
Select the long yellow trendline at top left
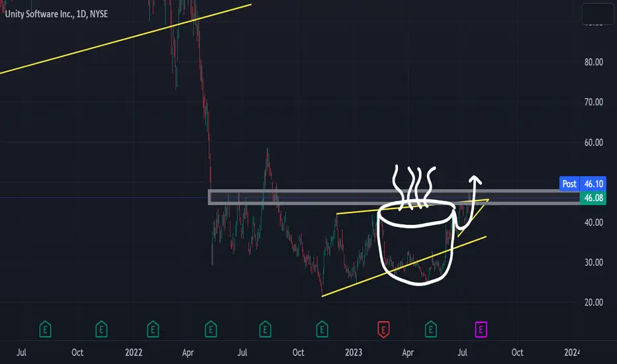pos(126,39)
